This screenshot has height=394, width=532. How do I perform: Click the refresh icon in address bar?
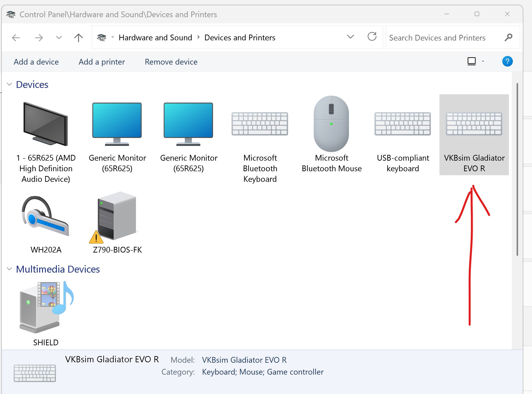click(372, 37)
